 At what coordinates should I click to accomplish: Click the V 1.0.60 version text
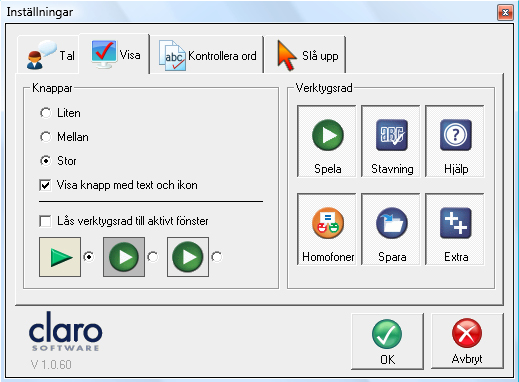[51, 364]
